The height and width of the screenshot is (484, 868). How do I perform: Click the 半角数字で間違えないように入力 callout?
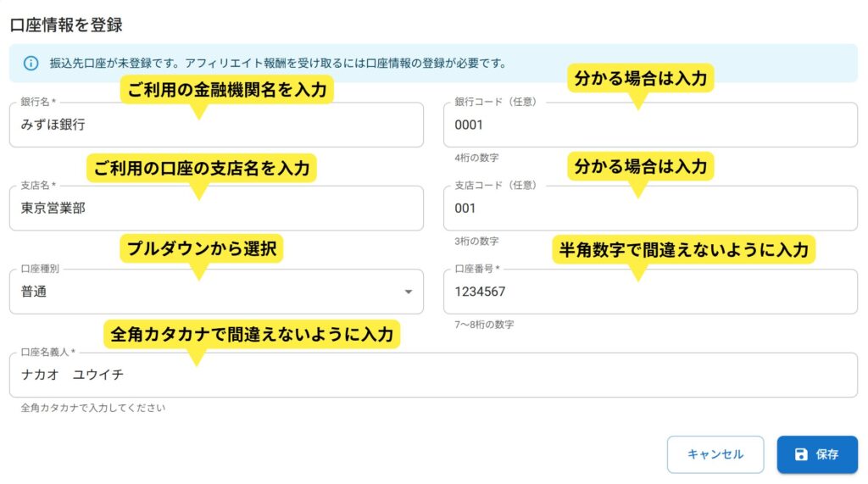[x=683, y=249]
